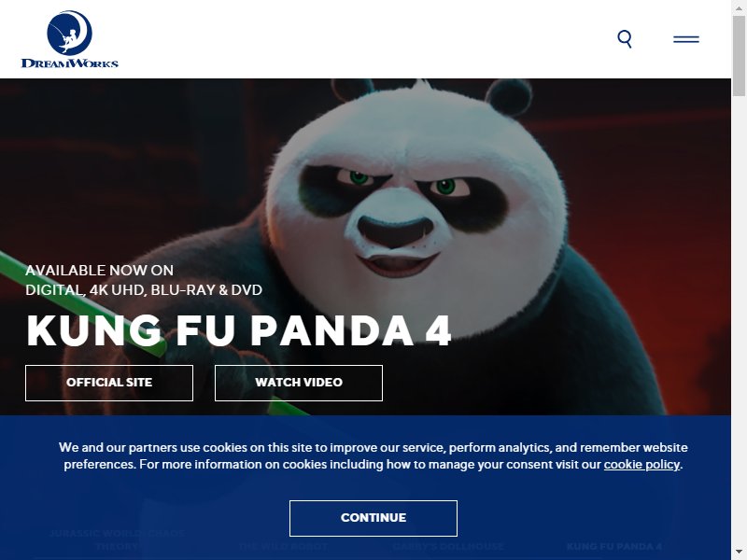Select the dimmed The Wild Robot tab

pos(283,546)
